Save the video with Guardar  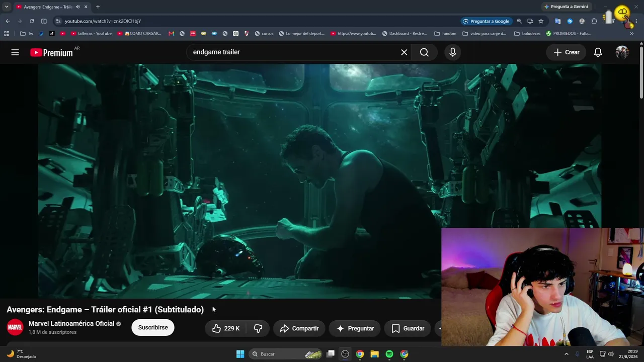[408, 328]
